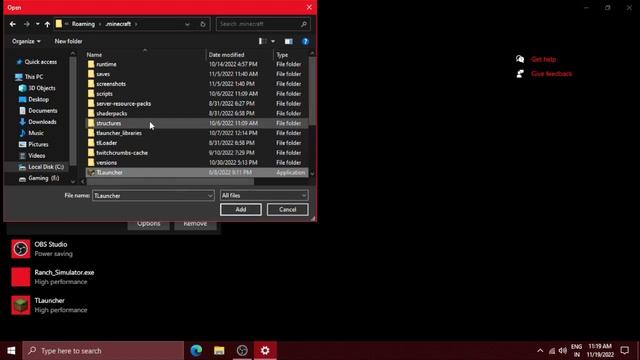Open OBS Studio from the taskbar
Viewport: 640px width, 360px height.
coord(242,351)
